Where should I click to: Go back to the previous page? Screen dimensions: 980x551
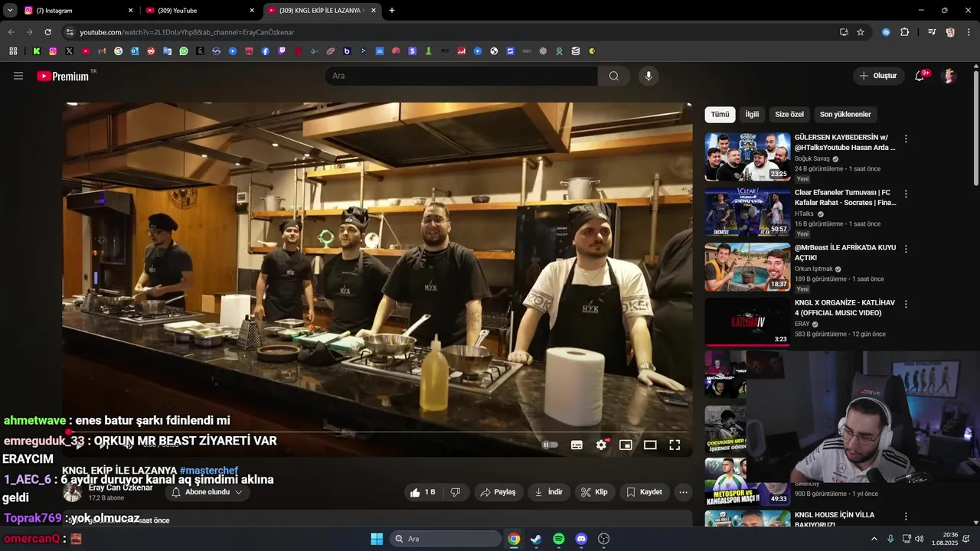click(x=11, y=32)
